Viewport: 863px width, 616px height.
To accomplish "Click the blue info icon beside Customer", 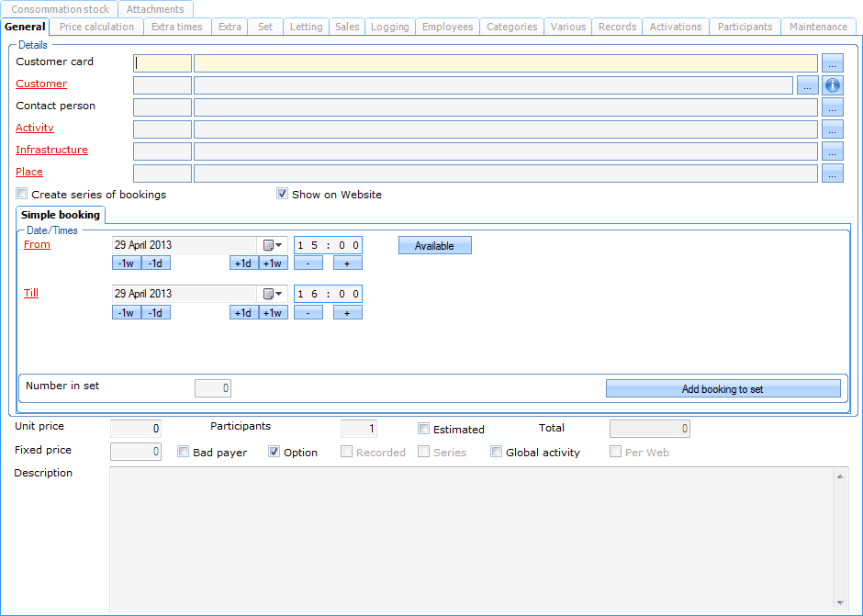I will tap(833, 85).
